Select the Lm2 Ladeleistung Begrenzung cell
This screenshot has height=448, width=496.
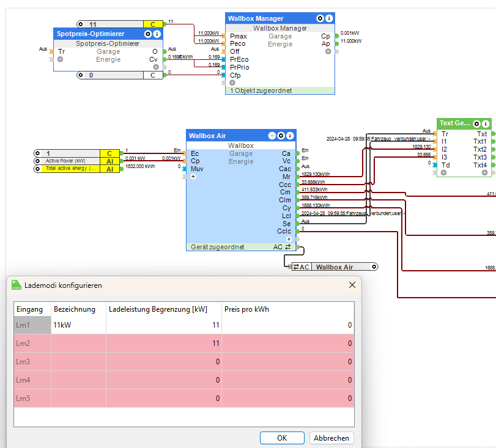[164, 343]
